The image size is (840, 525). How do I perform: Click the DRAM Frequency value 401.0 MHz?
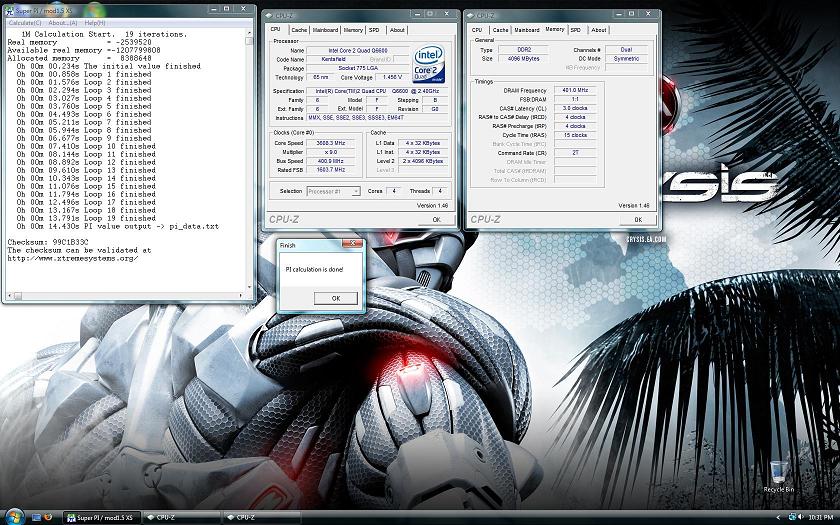(x=575, y=91)
